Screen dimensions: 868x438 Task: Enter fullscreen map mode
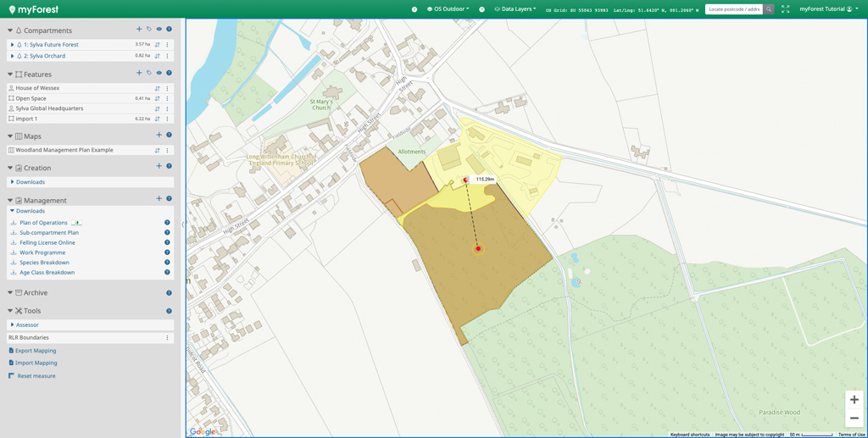coord(785,9)
